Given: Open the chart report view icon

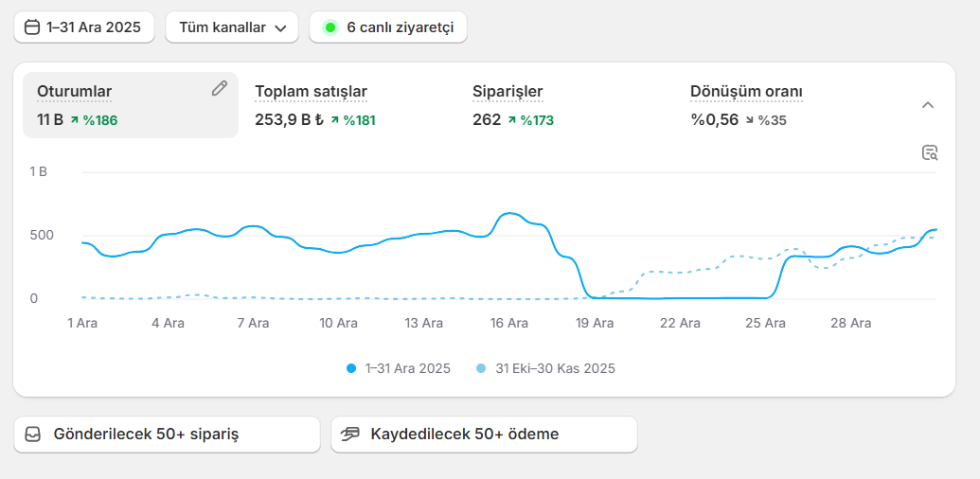Looking at the screenshot, I should pos(929,152).
